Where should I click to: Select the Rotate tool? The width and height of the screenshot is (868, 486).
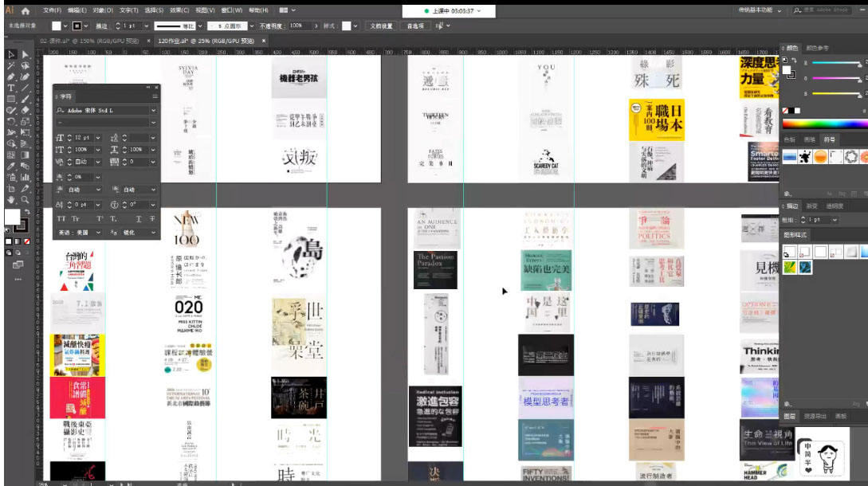11,121
